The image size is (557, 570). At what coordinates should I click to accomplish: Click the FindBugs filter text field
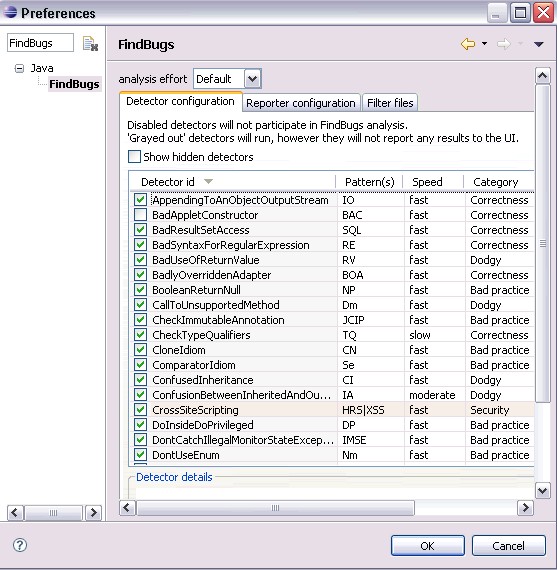tap(40, 43)
